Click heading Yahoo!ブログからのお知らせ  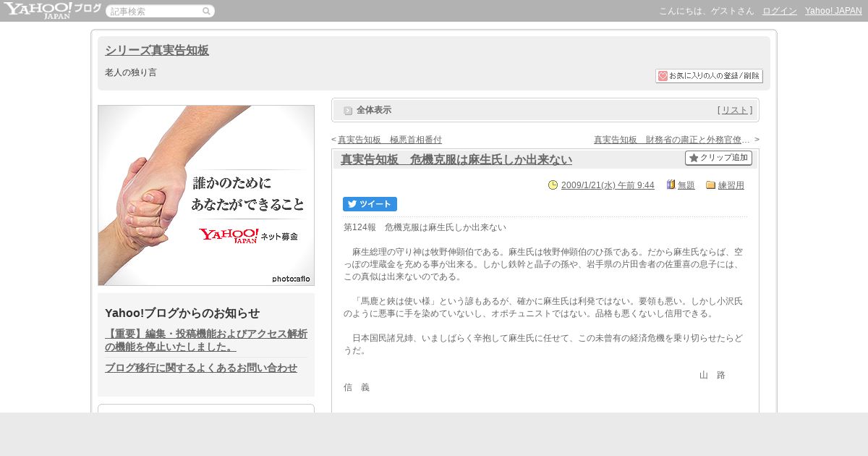182,313
